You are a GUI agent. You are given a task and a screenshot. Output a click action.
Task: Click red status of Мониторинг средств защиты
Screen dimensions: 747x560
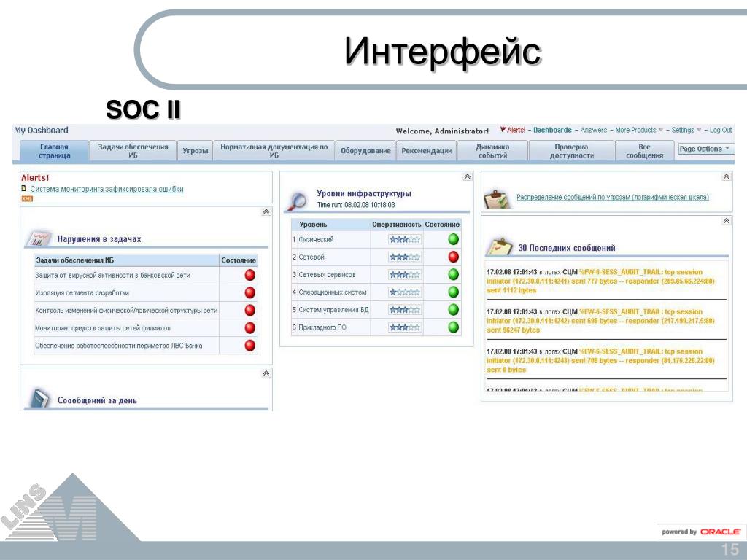coord(249,327)
